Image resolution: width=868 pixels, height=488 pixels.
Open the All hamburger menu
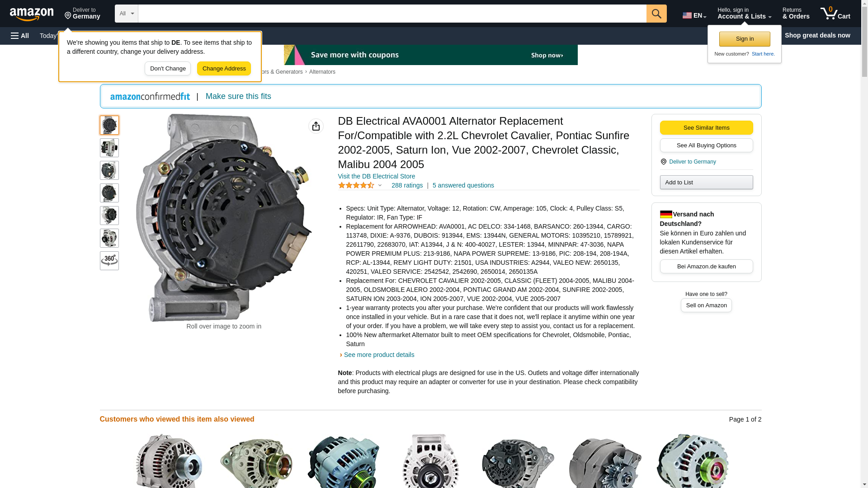coord(20,36)
